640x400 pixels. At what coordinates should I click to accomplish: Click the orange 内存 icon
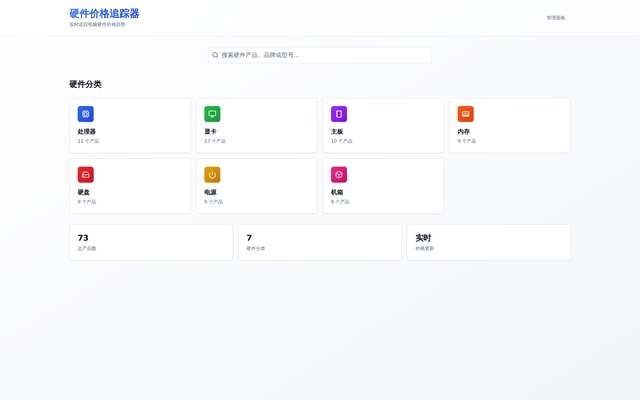click(x=466, y=114)
